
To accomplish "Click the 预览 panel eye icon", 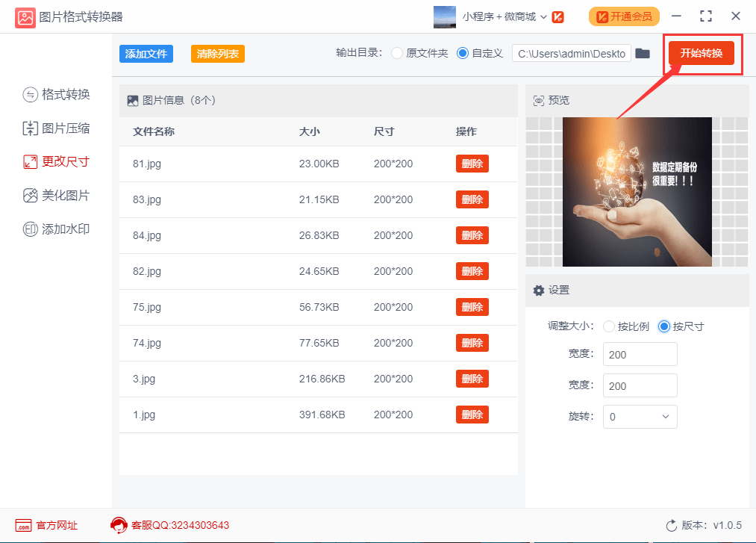I will 540,101.
